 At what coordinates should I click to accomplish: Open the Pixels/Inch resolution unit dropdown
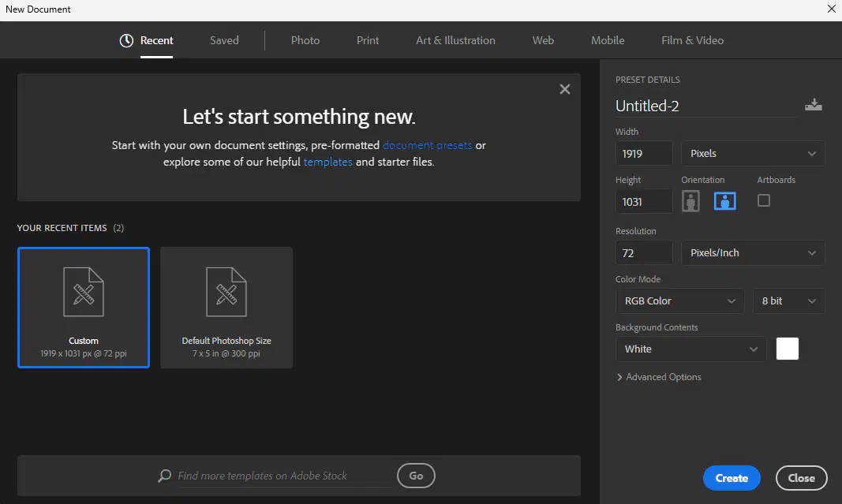point(753,253)
